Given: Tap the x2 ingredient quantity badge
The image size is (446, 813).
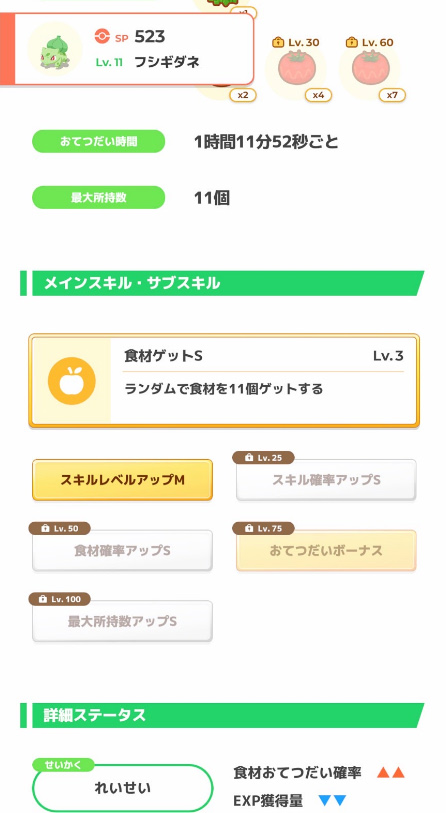Looking at the screenshot, I should click(x=243, y=95).
